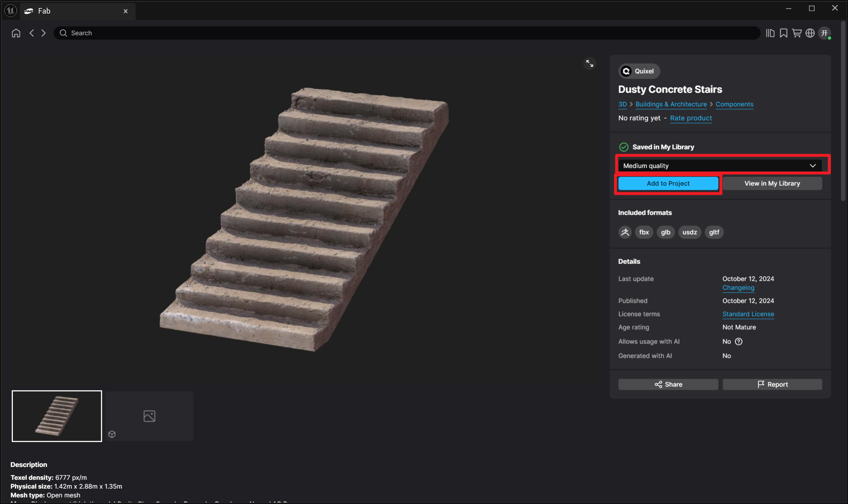848x504 pixels.
Task: Open the Buildings & Architecture category link
Action: 671,104
